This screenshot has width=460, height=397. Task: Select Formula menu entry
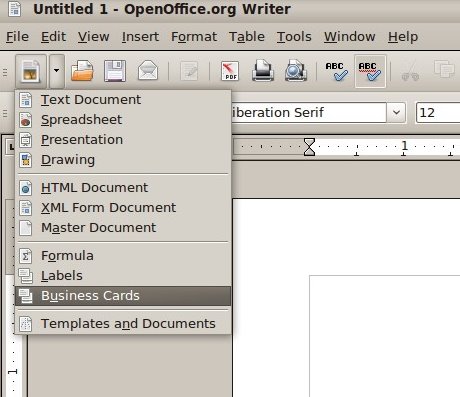123,256
